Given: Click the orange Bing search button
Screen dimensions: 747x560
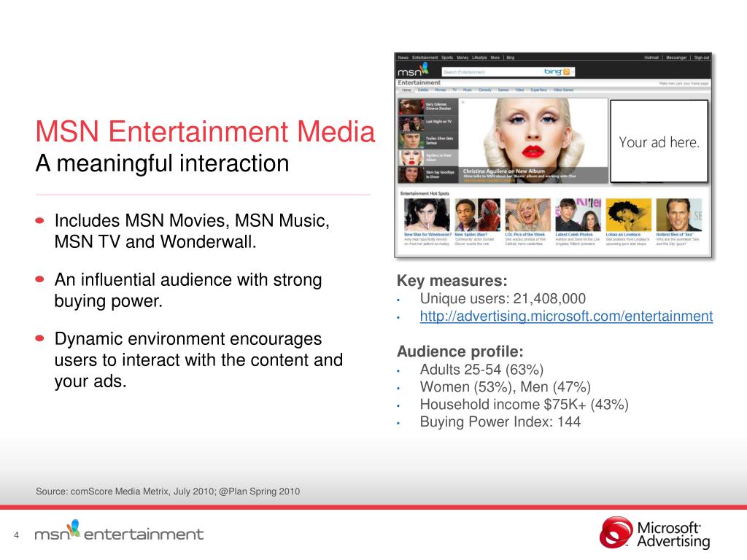Looking at the screenshot, I should pos(566,72).
